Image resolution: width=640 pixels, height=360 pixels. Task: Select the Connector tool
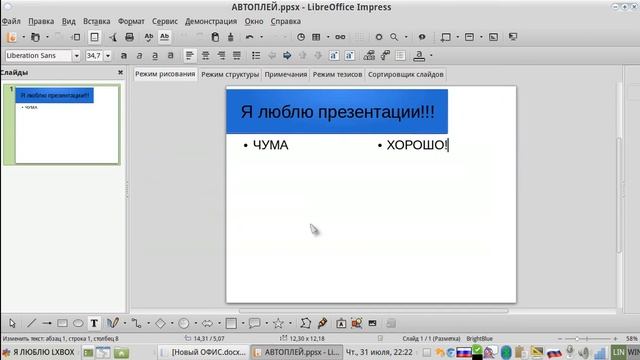click(x=137, y=323)
